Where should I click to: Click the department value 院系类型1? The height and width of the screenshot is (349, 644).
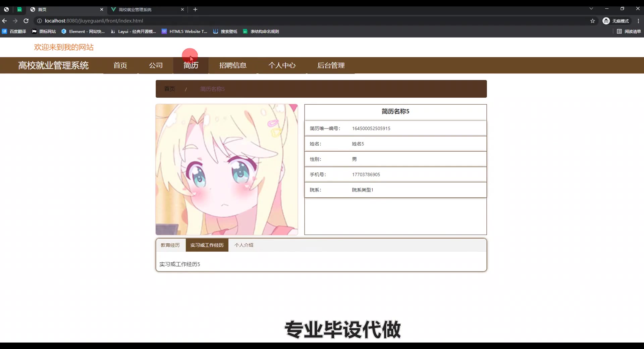tap(363, 190)
